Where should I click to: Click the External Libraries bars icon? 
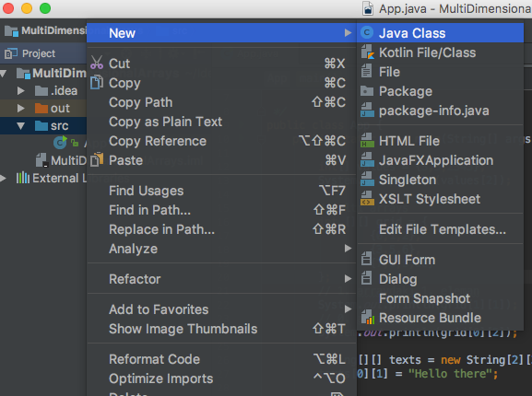point(23,178)
